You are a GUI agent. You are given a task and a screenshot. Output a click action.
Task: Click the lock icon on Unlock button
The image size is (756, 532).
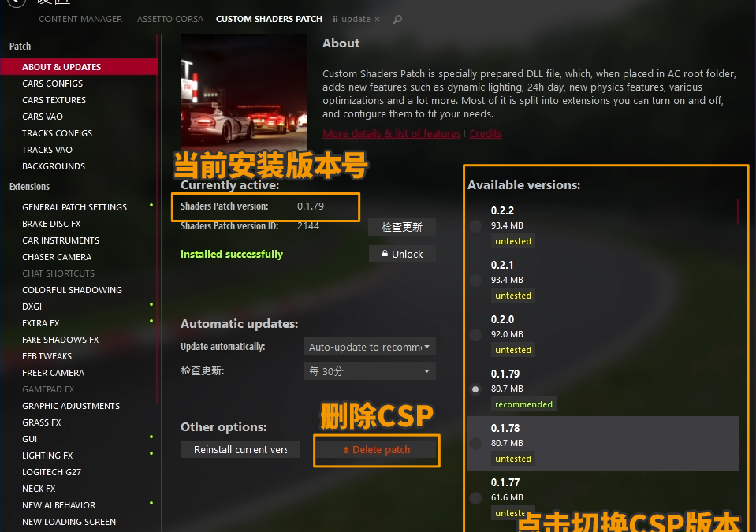click(x=385, y=253)
